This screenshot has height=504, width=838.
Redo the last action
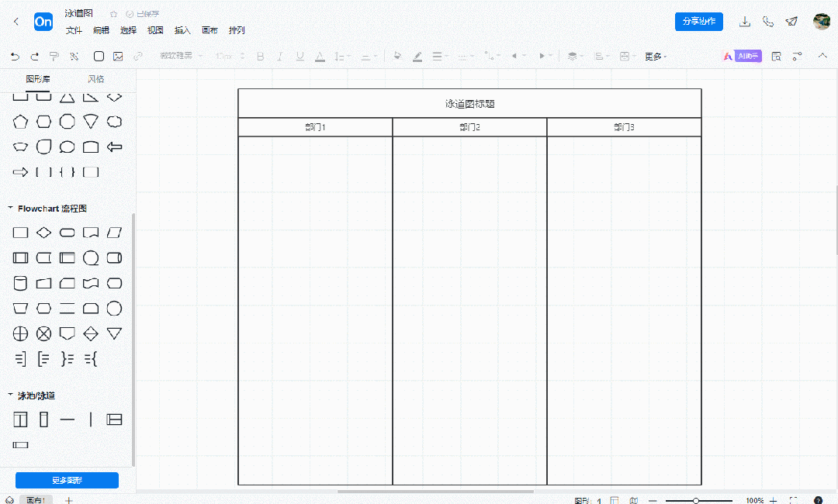(35, 56)
